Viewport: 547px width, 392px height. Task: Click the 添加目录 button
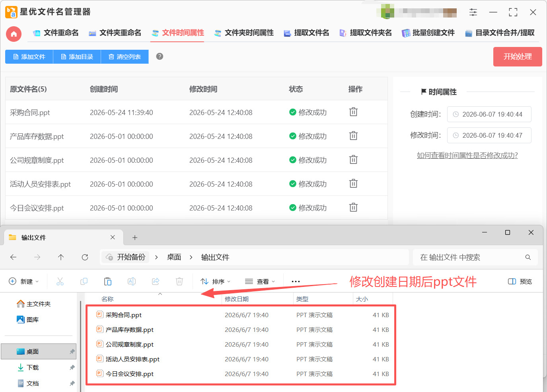tap(77, 57)
